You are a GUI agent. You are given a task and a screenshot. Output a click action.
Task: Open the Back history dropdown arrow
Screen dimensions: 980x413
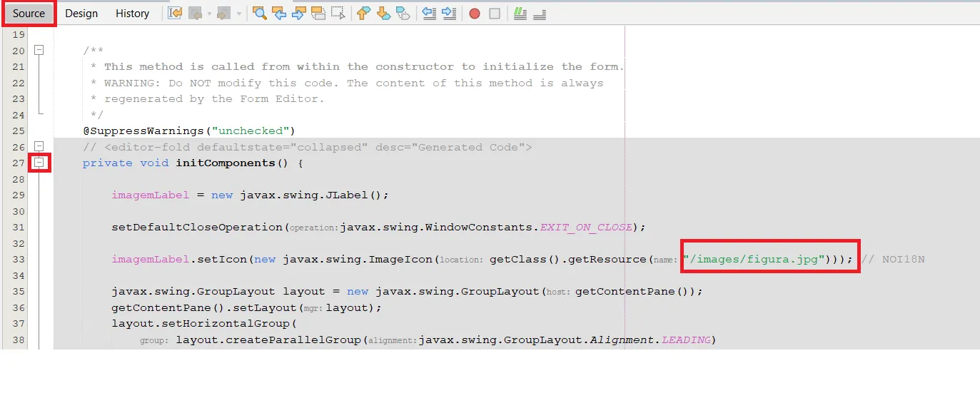coord(209,13)
